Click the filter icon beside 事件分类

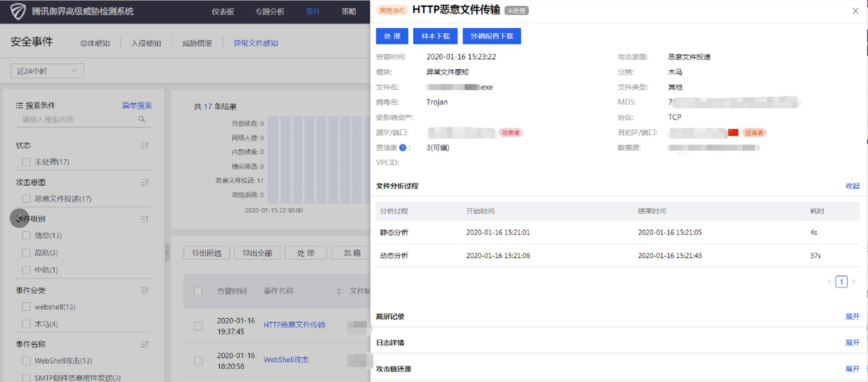point(144,291)
